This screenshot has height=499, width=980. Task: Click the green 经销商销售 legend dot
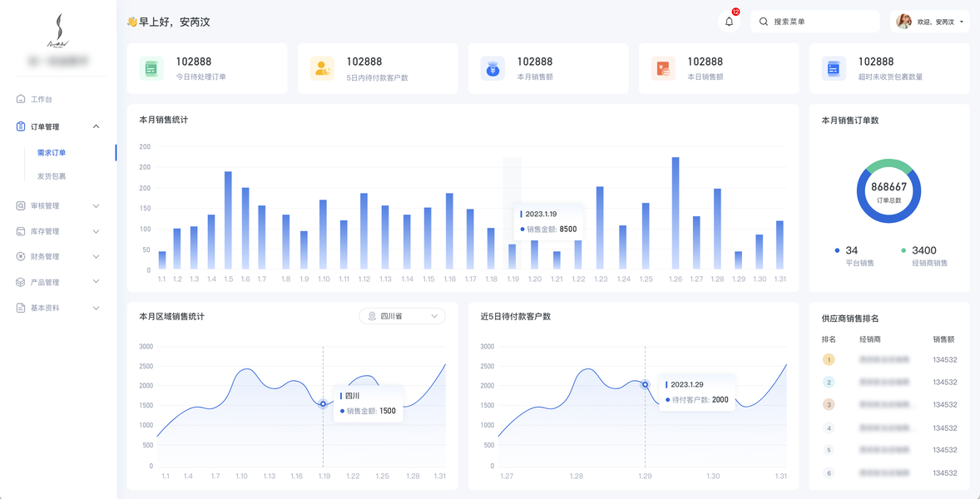click(903, 250)
